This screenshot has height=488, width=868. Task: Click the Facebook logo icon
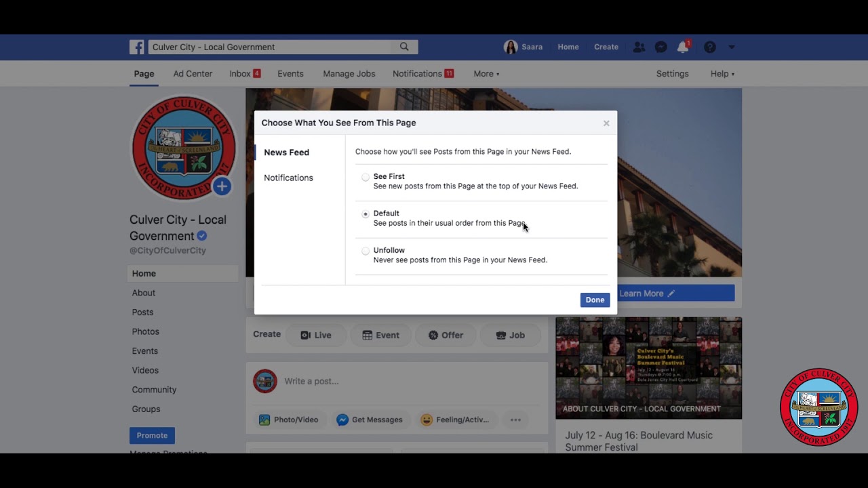click(137, 47)
